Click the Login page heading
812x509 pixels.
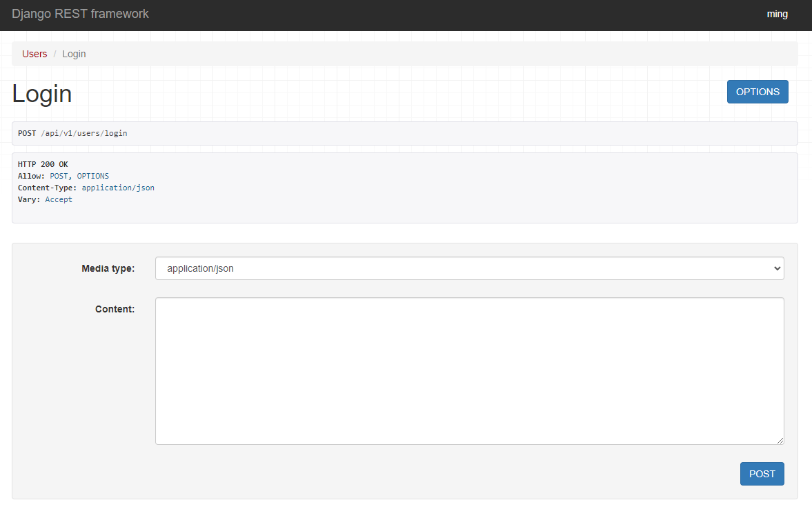(41, 93)
